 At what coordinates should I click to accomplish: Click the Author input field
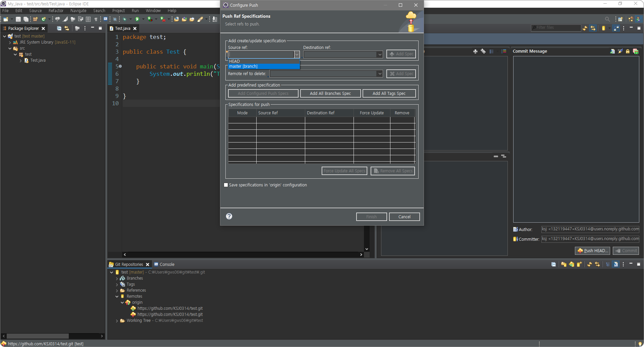pyautogui.click(x=590, y=229)
